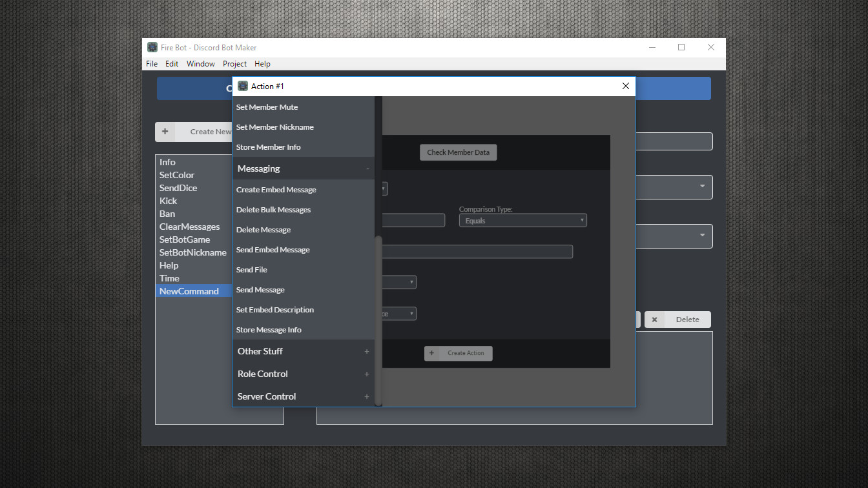Select the SetBotNickname command
The height and width of the screenshot is (488, 868).
tap(194, 252)
